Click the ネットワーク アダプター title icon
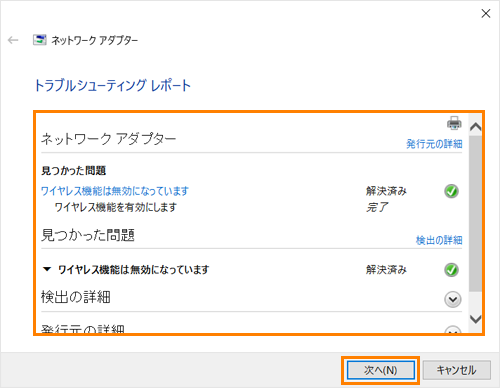 39,40
